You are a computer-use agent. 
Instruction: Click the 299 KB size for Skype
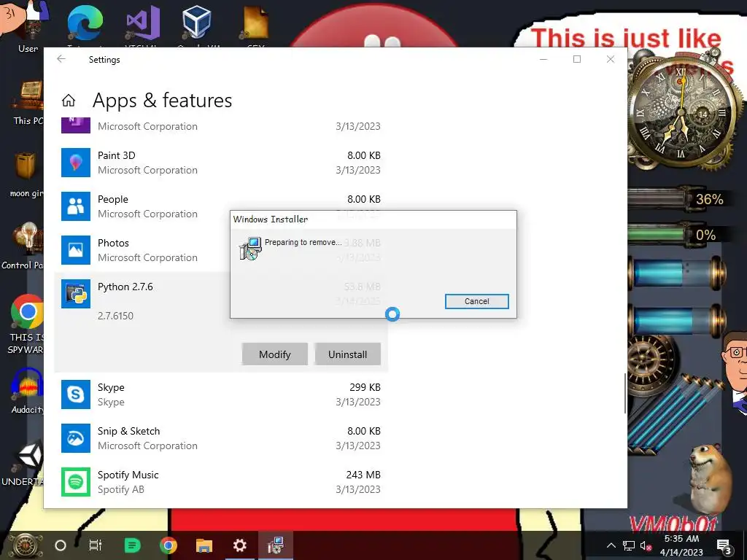pos(365,387)
